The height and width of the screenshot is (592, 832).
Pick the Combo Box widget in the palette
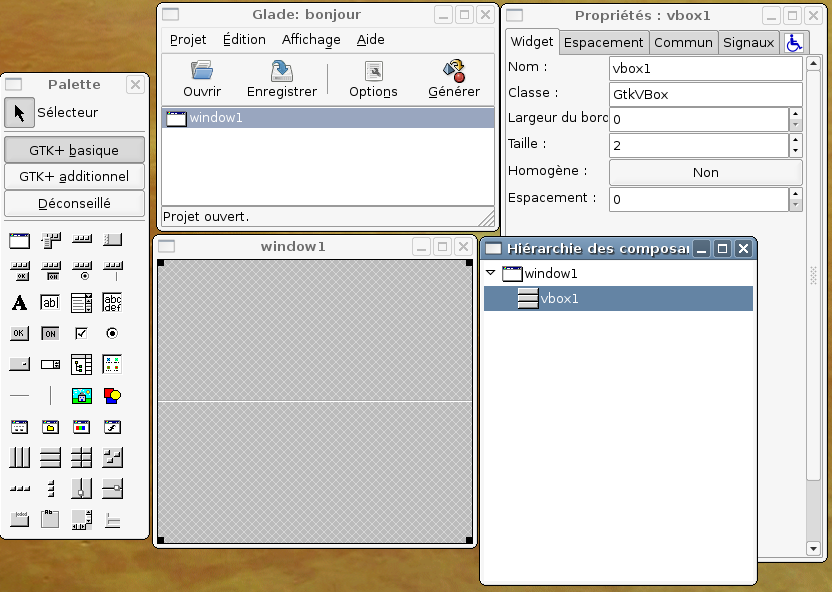click(20, 364)
